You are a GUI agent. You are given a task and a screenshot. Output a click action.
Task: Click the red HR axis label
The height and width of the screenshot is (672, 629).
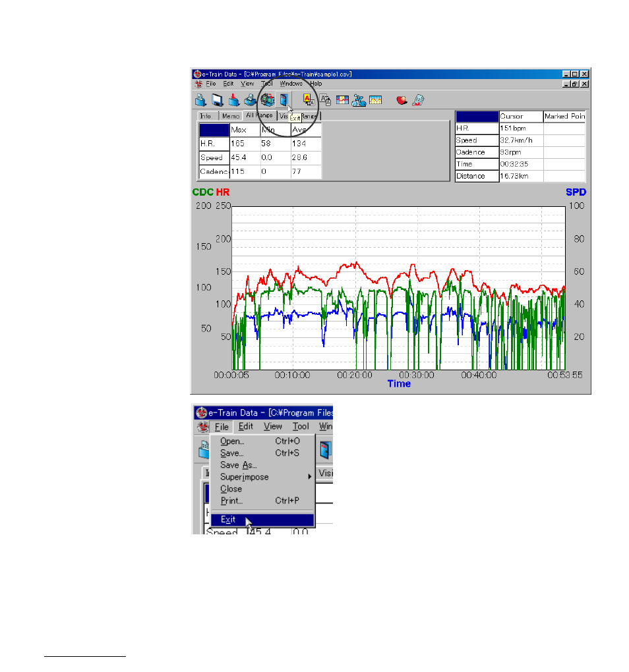pos(223,192)
